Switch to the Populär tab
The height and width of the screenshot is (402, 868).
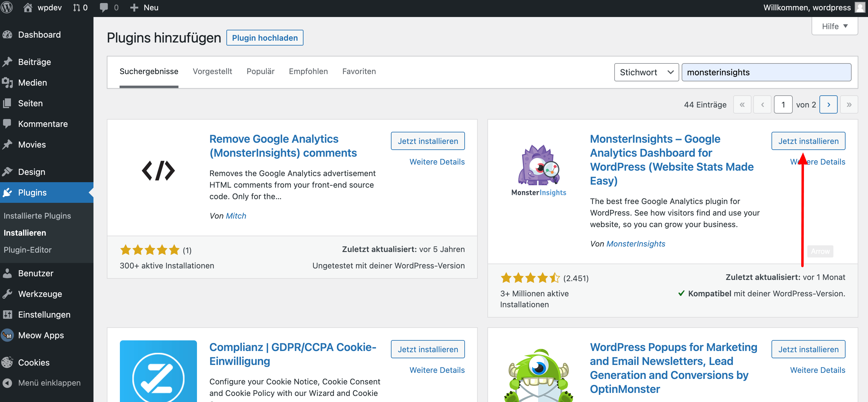click(x=260, y=71)
